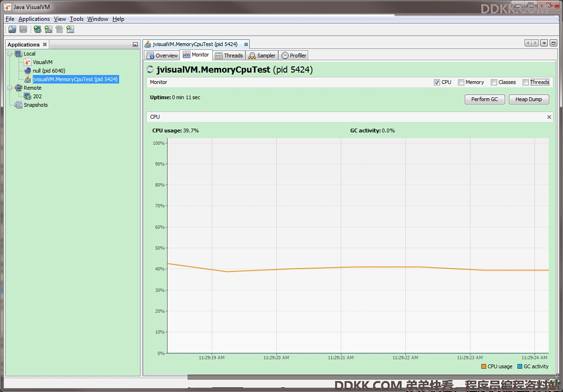Click the orange CPU usage legend swatch
The image size is (563, 392).
click(484, 366)
